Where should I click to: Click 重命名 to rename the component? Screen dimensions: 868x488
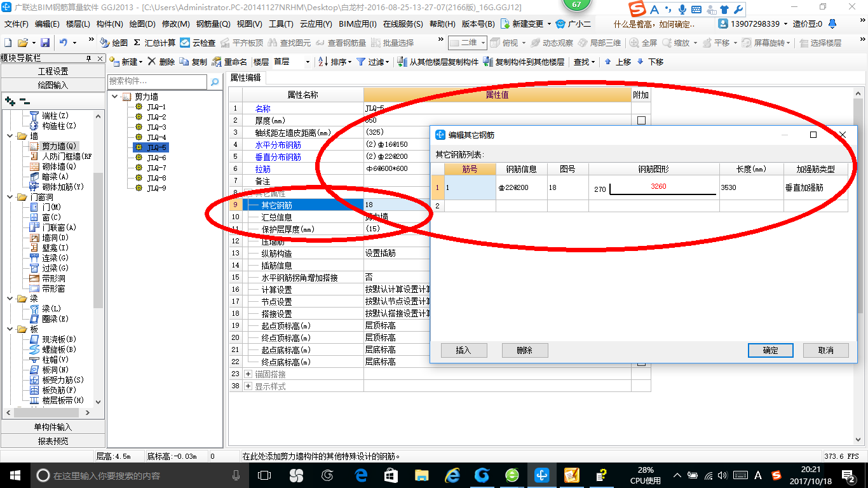coord(230,62)
